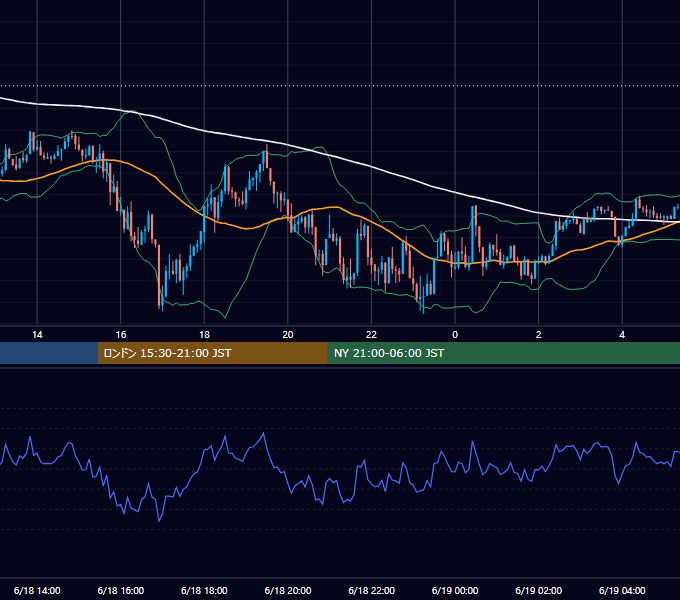Click the 18 hour label on price chart axis
The height and width of the screenshot is (600, 680).
[x=204, y=335]
